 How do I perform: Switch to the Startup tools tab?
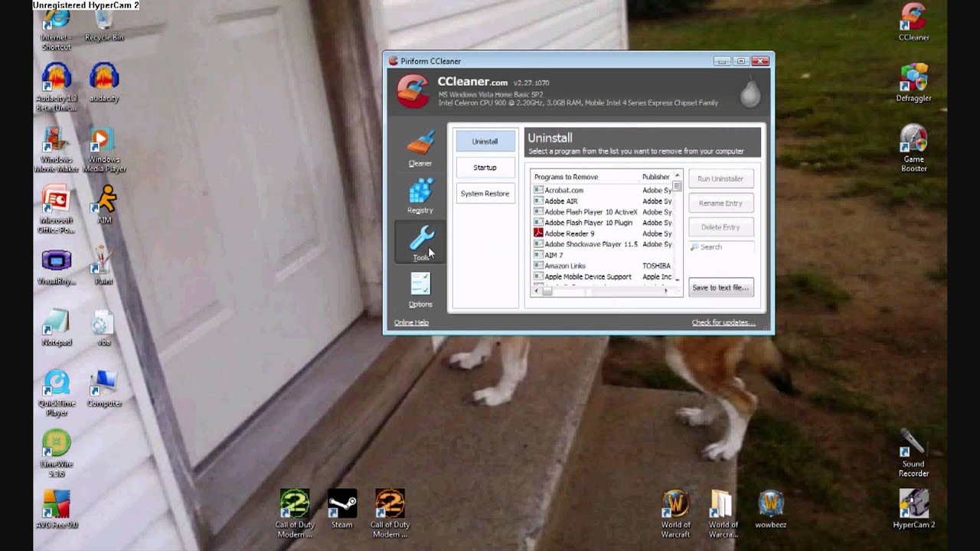[485, 168]
